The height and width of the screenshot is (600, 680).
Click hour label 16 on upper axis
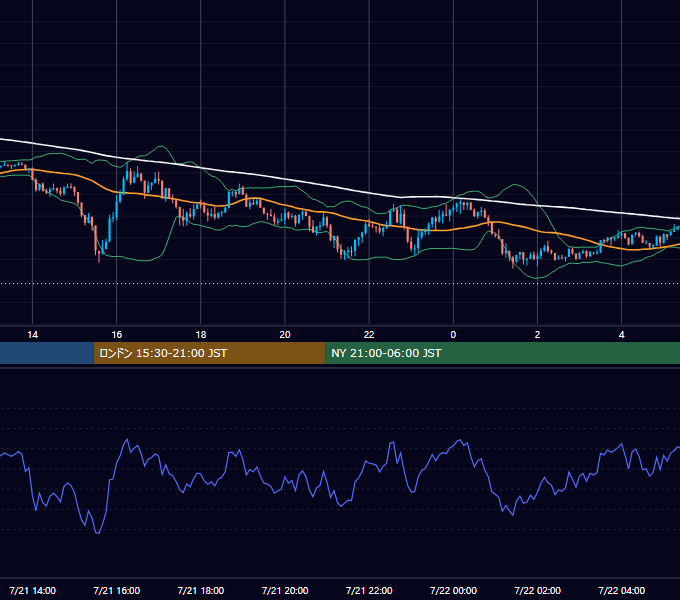tap(117, 335)
